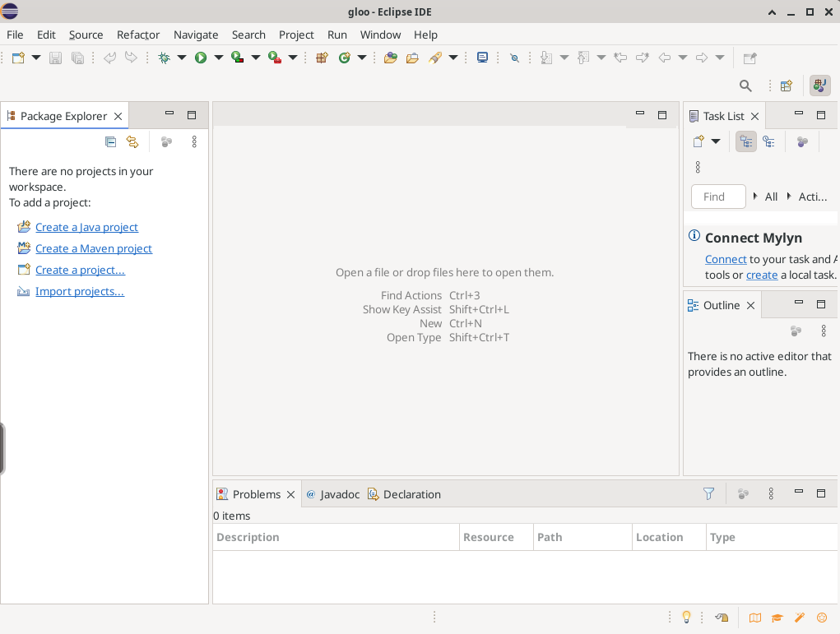The width and height of the screenshot is (840, 634).
Task: Toggle Link with Editor in Package Explorer
Action: click(x=132, y=142)
